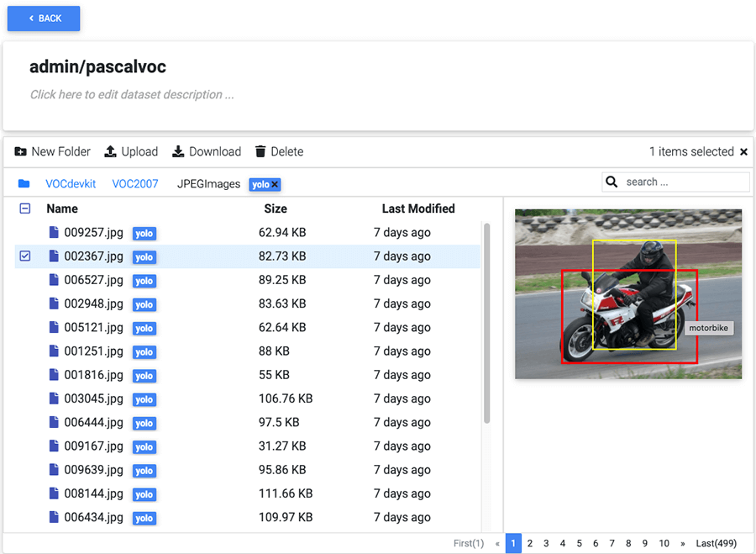Jump to Last(499) page
Image resolution: width=756 pixels, height=554 pixels.
click(x=718, y=544)
